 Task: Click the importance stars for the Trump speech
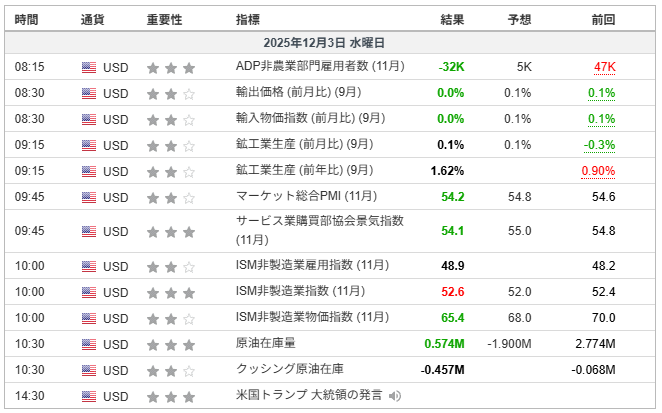[x=170, y=396]
